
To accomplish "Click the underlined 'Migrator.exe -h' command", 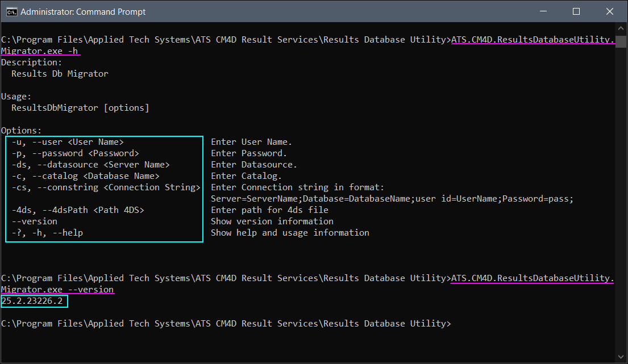I will click(x=40, y=51).
